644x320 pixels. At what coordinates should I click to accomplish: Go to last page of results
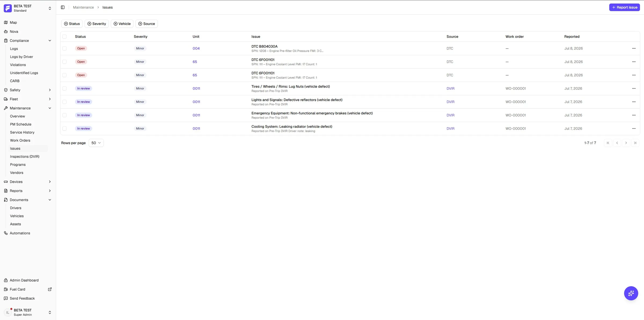pos(635,143)
